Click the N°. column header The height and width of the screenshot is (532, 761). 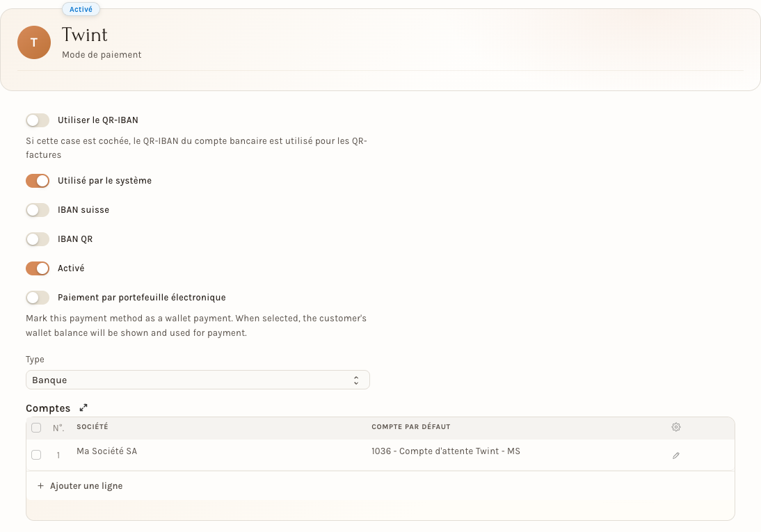(58, 428)
